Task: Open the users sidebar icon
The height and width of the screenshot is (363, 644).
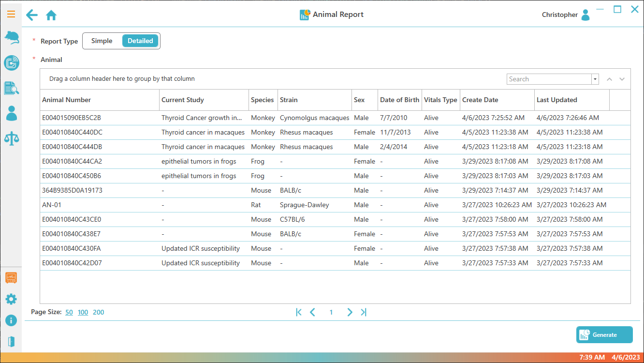Action: point(11,113)
